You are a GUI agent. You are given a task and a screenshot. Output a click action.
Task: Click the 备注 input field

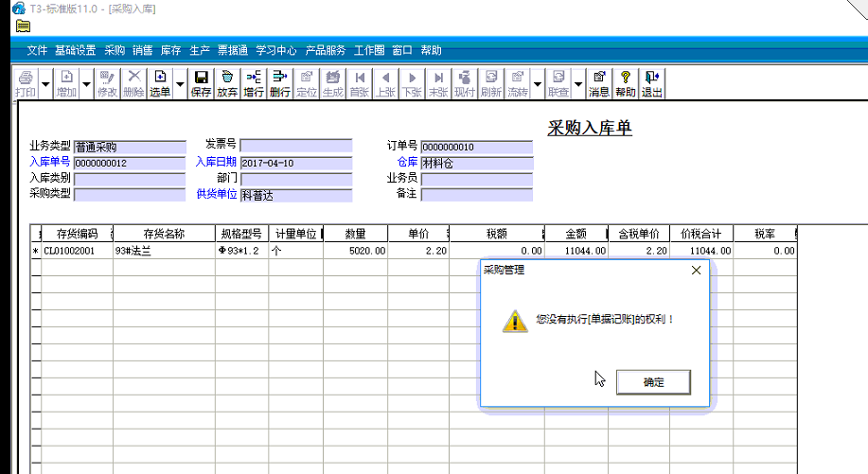476,194
